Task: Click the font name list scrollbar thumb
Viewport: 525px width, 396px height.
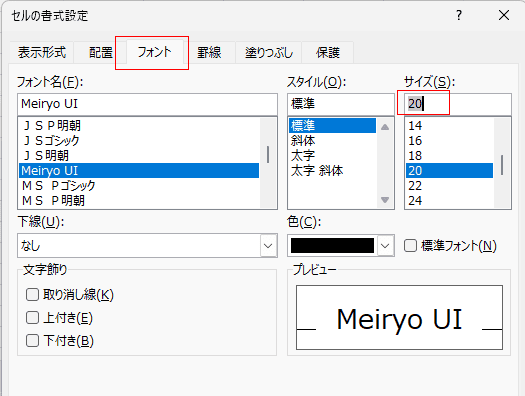Action: [268, 154]
